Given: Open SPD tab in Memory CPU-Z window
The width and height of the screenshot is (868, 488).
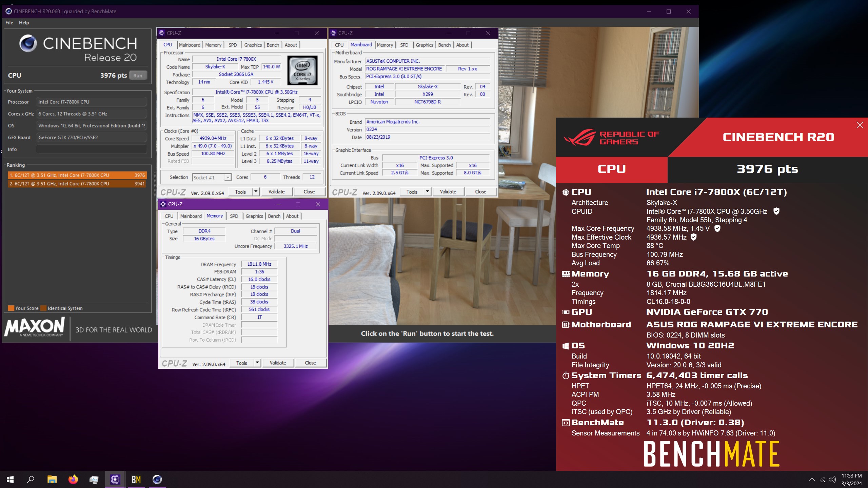Looking at the screenshot, I should (234, 216).
